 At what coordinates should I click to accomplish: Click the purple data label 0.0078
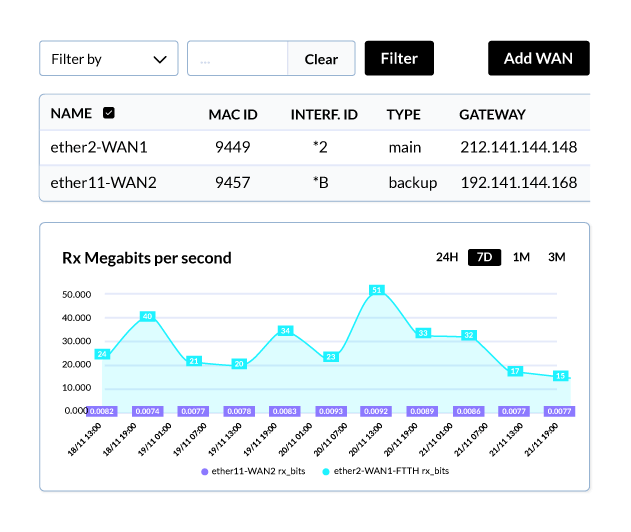(239, 411)
